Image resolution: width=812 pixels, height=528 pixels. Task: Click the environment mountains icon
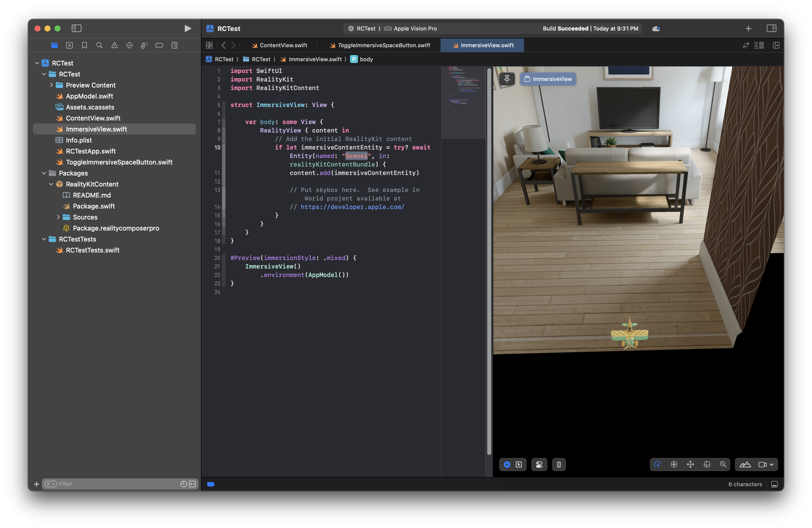tap(745, 464)
